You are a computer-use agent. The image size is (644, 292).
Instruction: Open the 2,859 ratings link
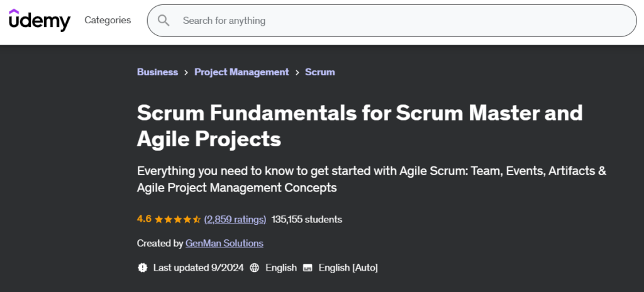pos(235,219)
